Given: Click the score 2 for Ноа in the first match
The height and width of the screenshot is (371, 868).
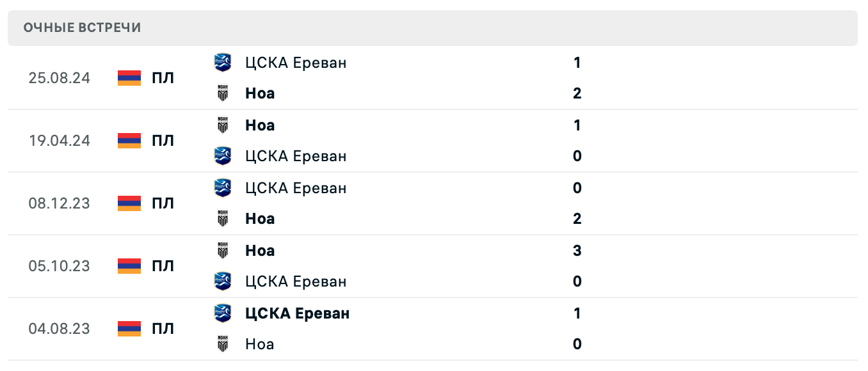Looking at the screenshot, I should 577,93.
